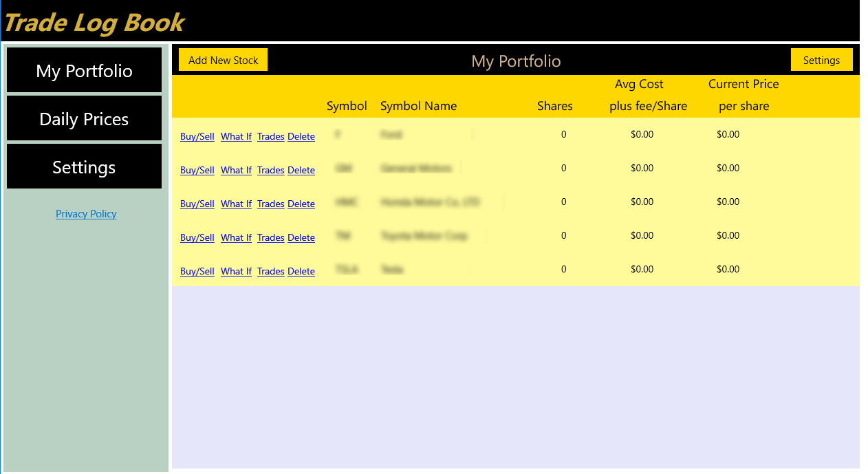View Trades for the Tesla row

[x=271, y=271]
